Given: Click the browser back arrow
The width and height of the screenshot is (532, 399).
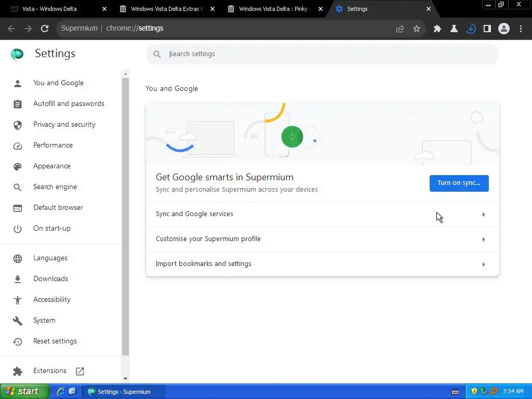Looking at the screenshot, I should point(11,29).
